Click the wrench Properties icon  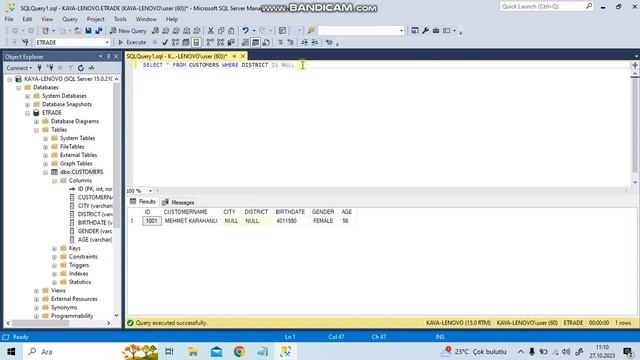(x=425, y=31)
